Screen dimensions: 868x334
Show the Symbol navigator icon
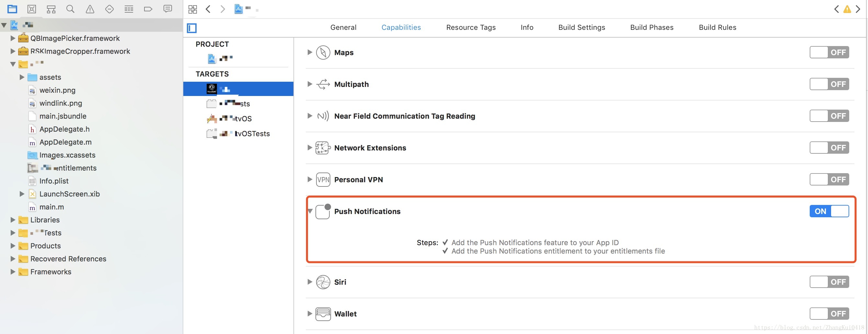coord(51,9)
